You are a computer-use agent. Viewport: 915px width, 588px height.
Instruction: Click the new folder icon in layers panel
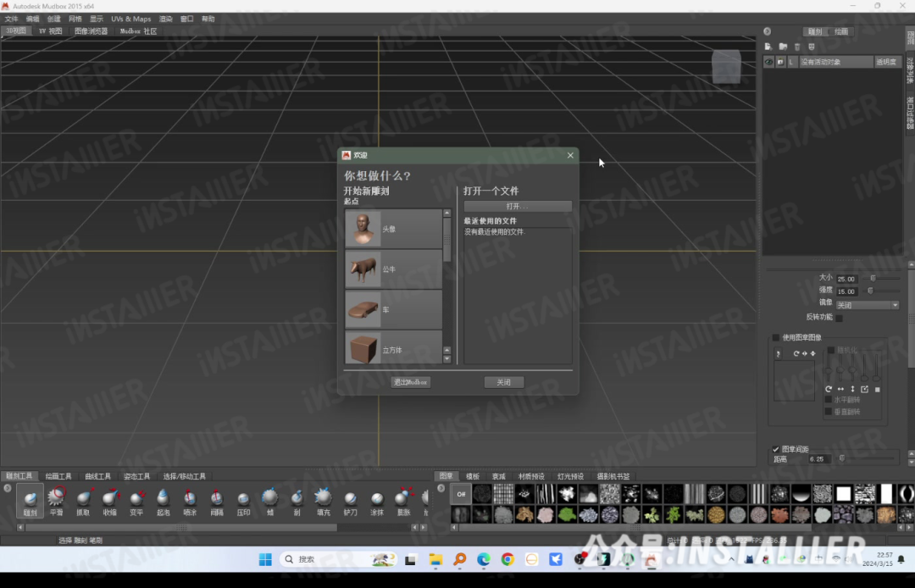point(783,47)
